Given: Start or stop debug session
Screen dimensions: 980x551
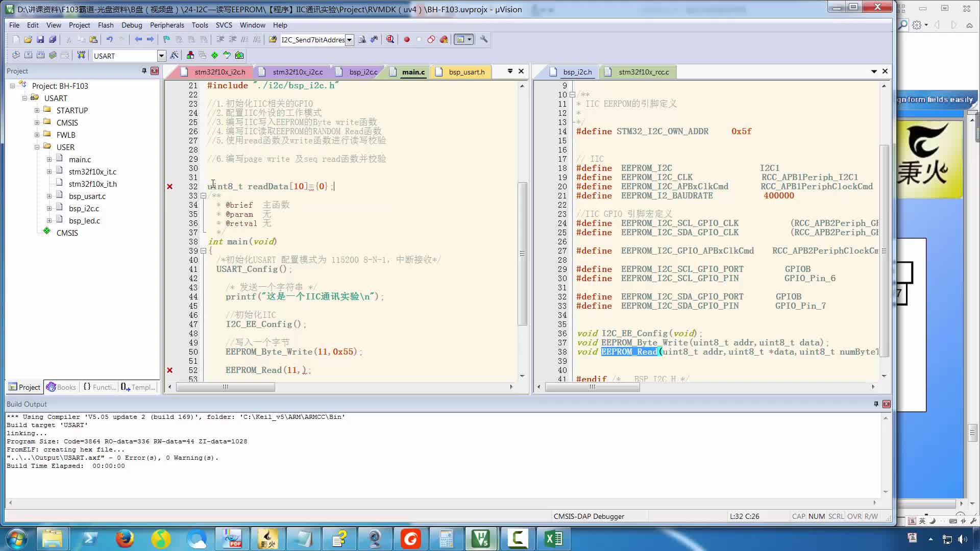Looking at the screenshot, I should [390, 39].
